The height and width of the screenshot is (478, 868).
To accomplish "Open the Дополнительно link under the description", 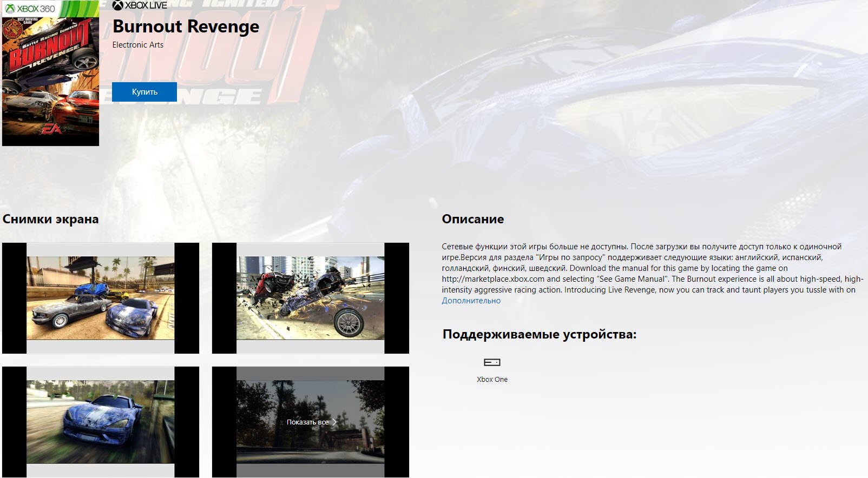I will pyautogui.click(x=471, y=301).
